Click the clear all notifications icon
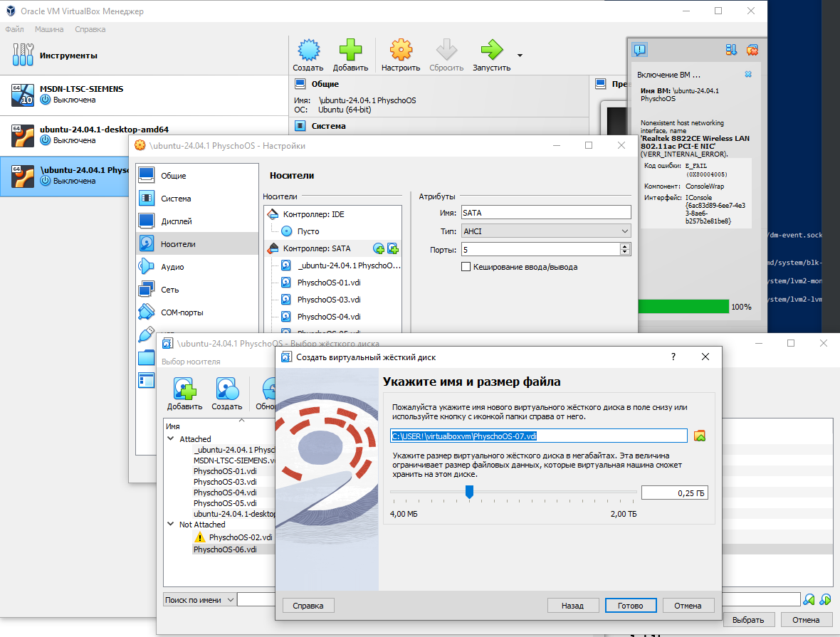The image size is (840, 637). point(752,50)
